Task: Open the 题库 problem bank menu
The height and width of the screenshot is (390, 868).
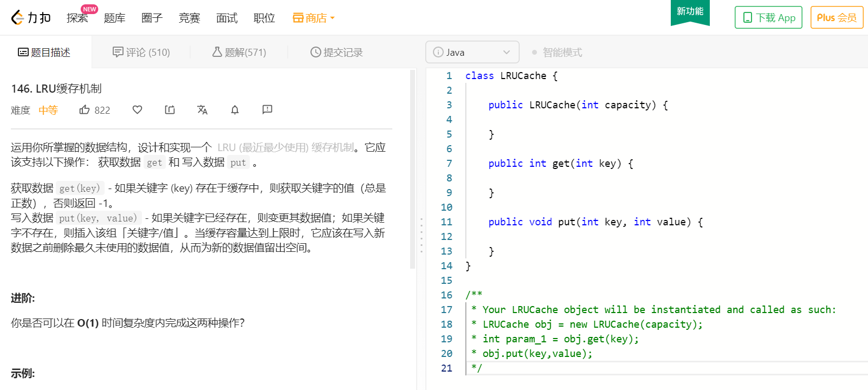Action: point(114,18)
